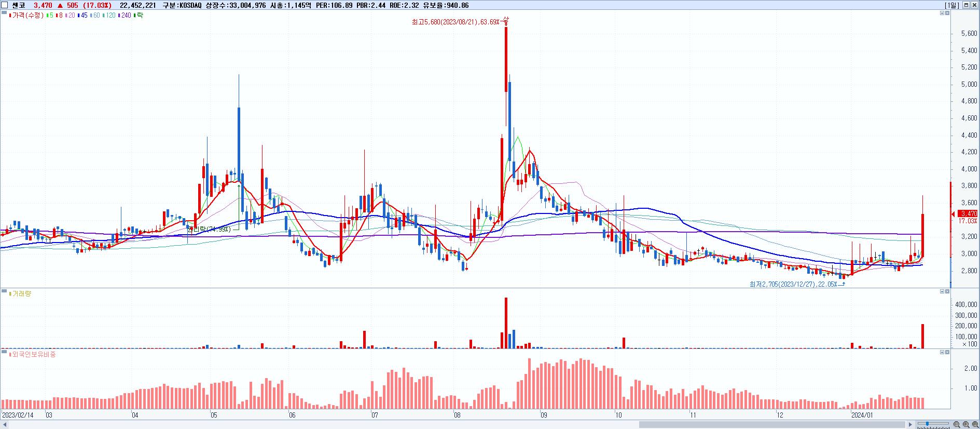The height and width of the screenshot is (429, 980).
Task: Maximize the chart window with restore button
Action: (x=967, y=5)
